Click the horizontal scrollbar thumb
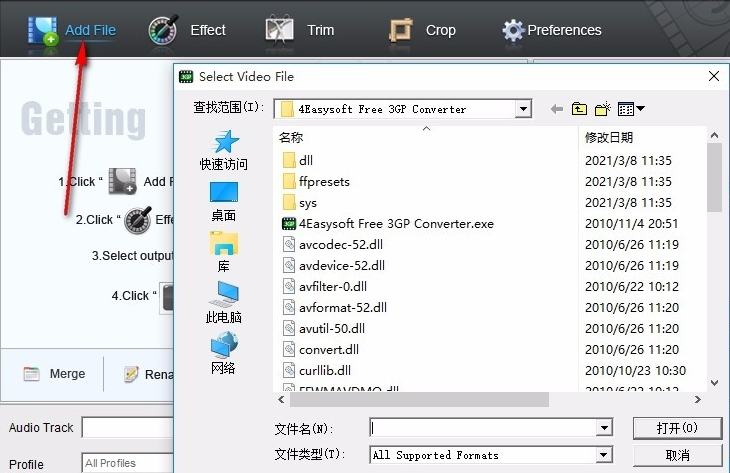730x473 pixels. [419, 399]
